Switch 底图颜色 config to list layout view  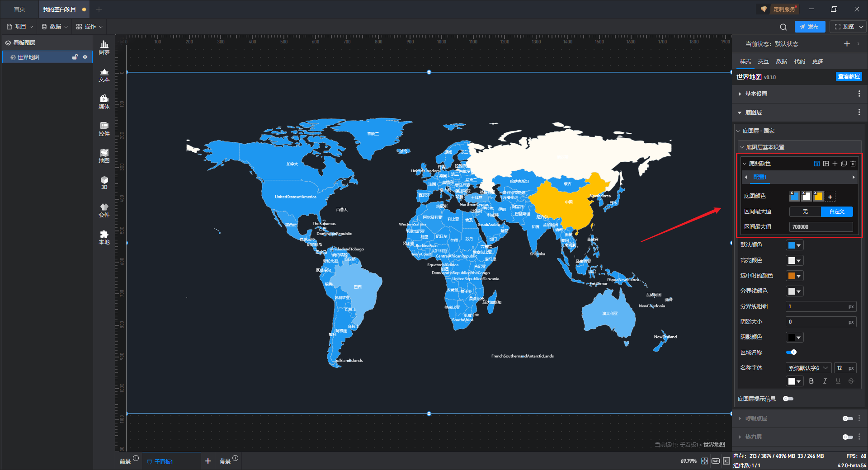coord(826,164)
